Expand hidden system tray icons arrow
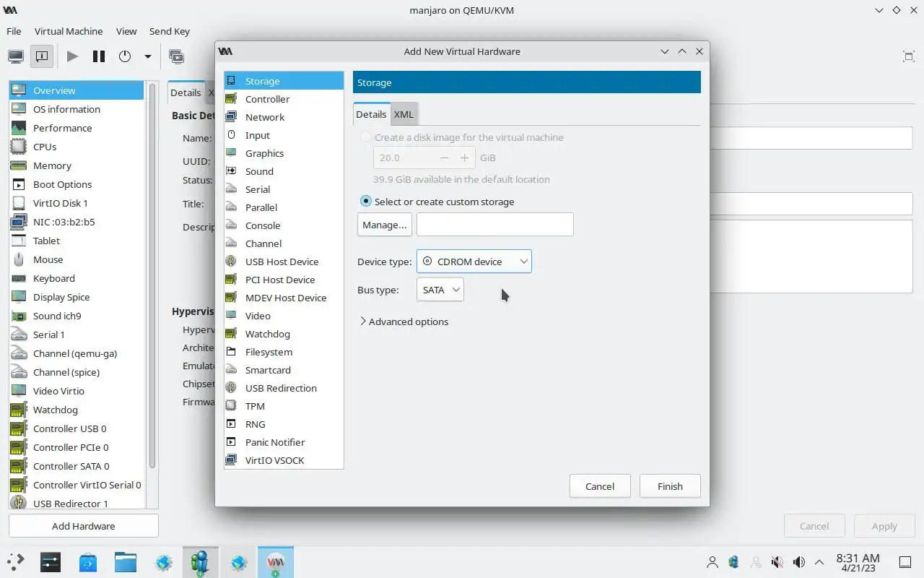 pos(819,562)
